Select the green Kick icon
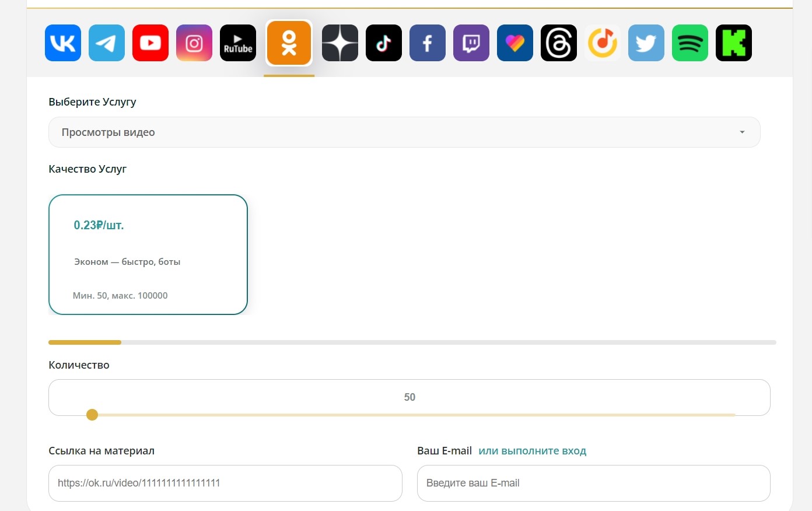This screenshot has width=812, height=511. 734,43
